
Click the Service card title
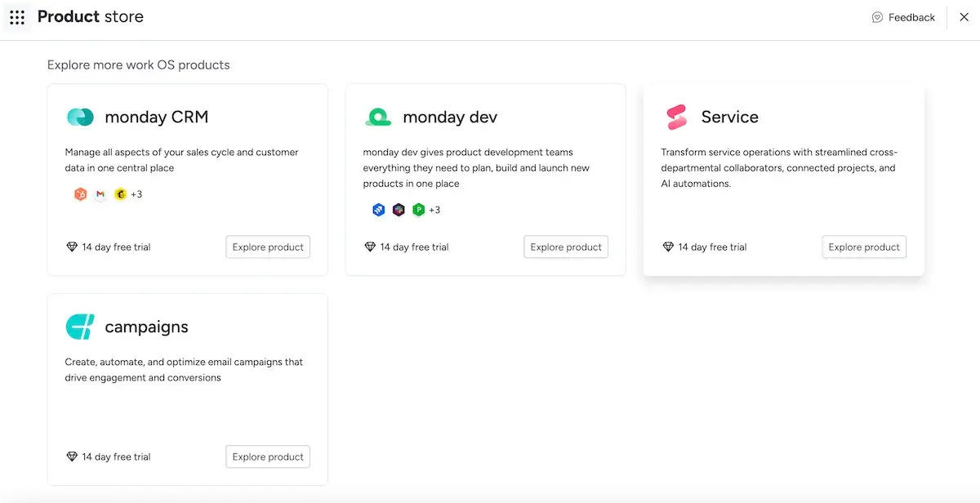coord(730,117)
